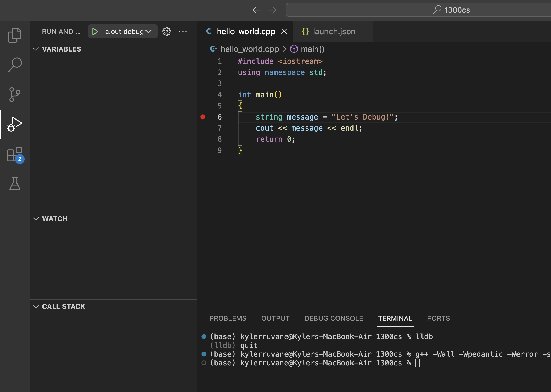The image size is (551, 392).
Task: Click the g++ -Wall terminal command line
Action: pyautogui.click(x=380, y=354)
